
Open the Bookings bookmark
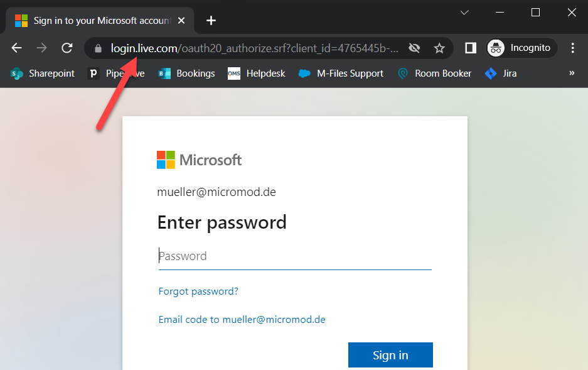(187, 73)
